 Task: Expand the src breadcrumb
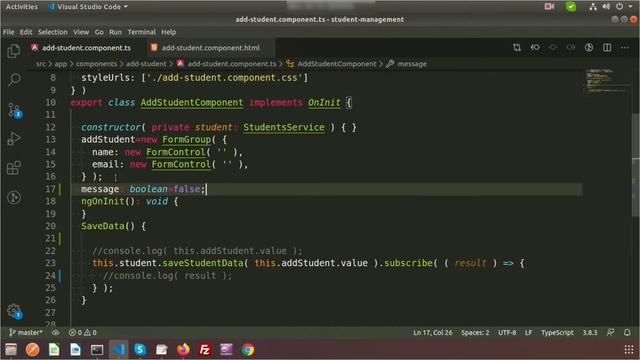point(41,64)
